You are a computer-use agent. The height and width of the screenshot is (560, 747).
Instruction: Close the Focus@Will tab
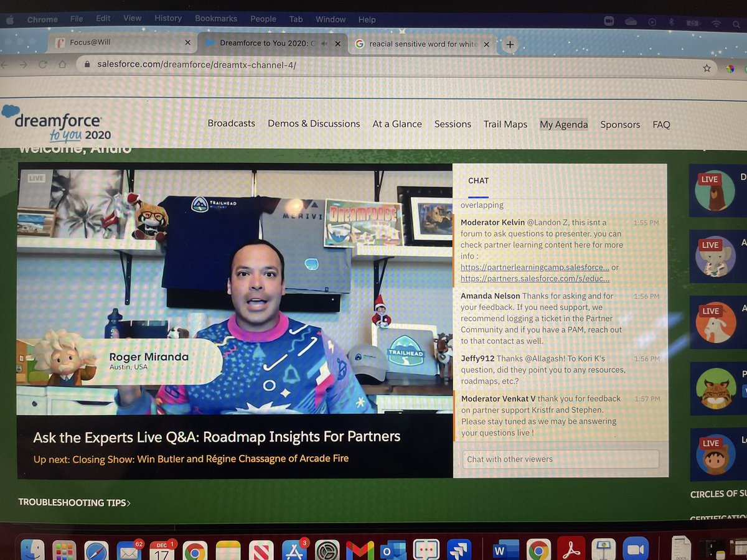[x=188, y=43]
